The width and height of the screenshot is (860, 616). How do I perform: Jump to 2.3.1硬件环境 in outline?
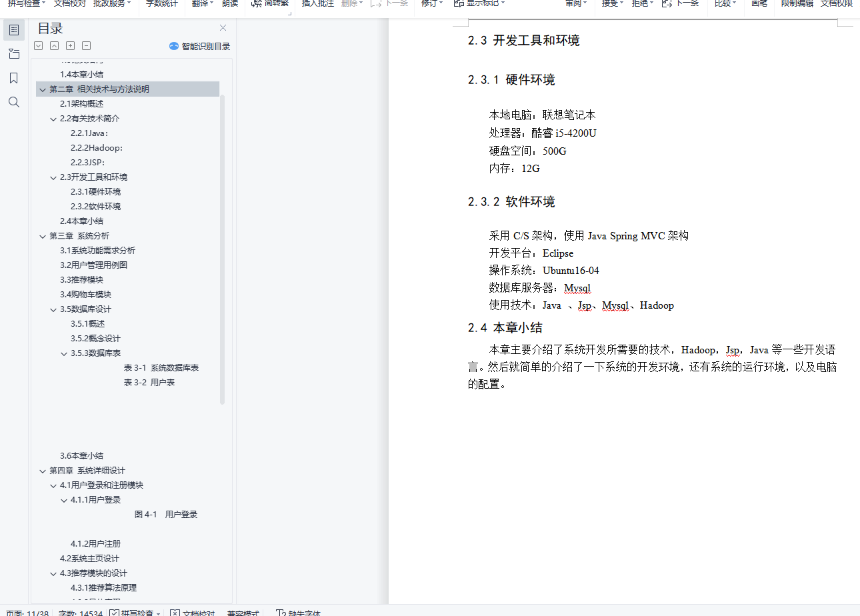click(95, 192)
